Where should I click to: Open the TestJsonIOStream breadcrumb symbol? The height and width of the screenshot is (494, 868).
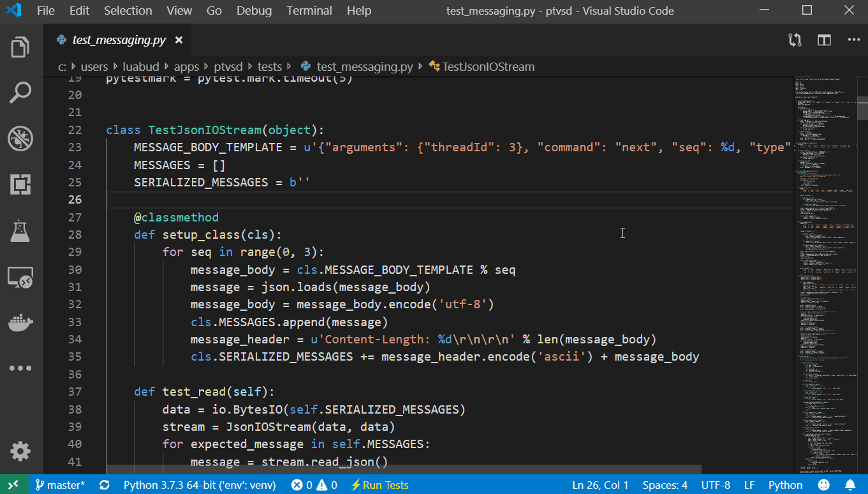(x=482, y=66)
